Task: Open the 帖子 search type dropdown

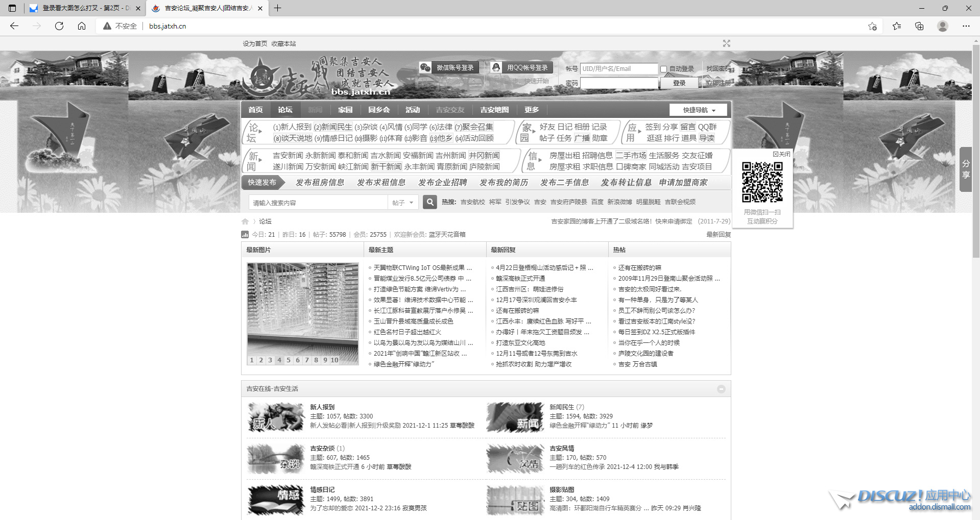Action: click(403, 203)
